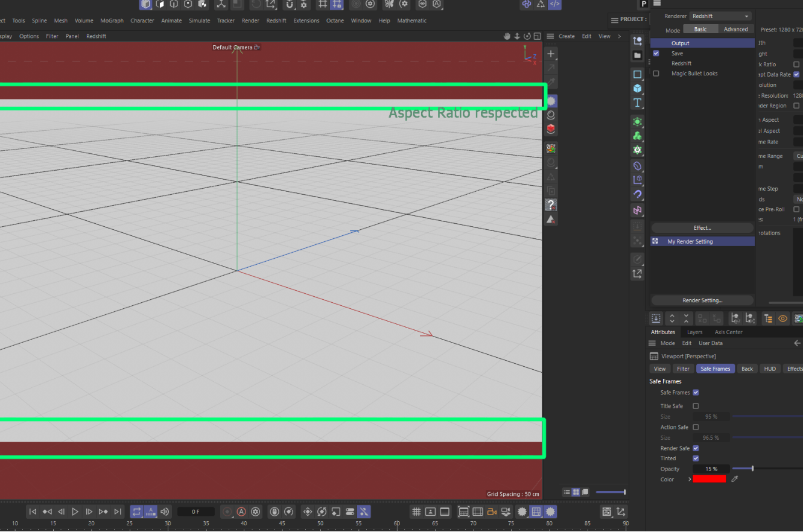
Task: Uncheck the Safe Frames checkbox
Action: point(696,393)
